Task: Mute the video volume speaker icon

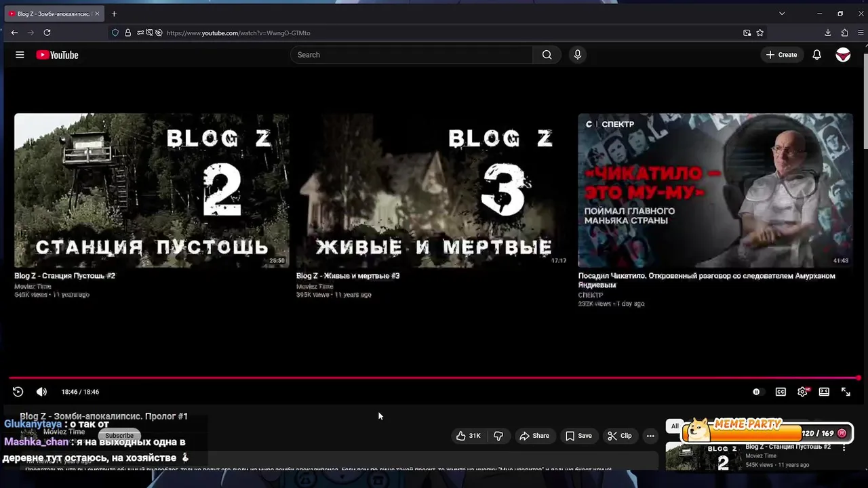Action: pyautogui.click(x=41, y=392)
